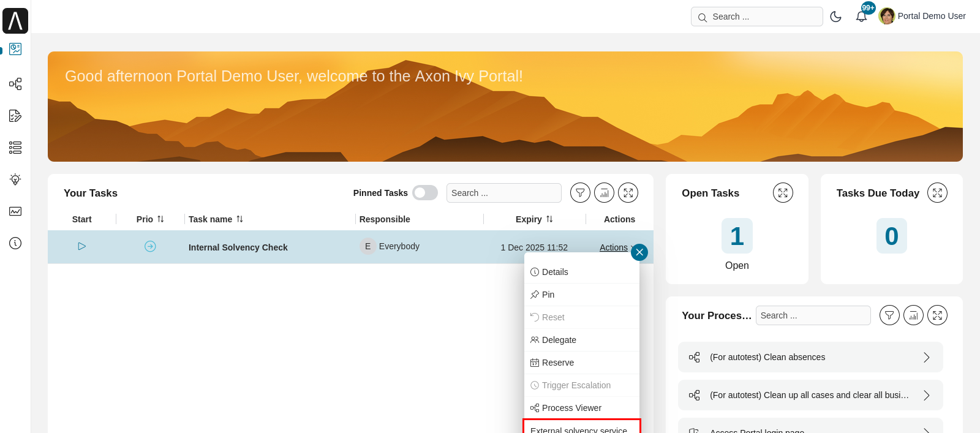Open filter for Your Tasks widget
This screenshot has width=980, height=433.
(x=580, y=193)
